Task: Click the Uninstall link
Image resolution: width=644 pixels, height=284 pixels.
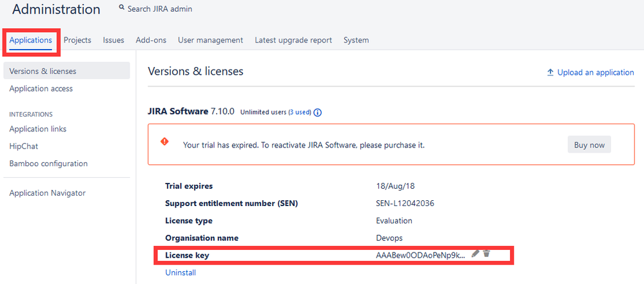Action: tap(181, 272)
